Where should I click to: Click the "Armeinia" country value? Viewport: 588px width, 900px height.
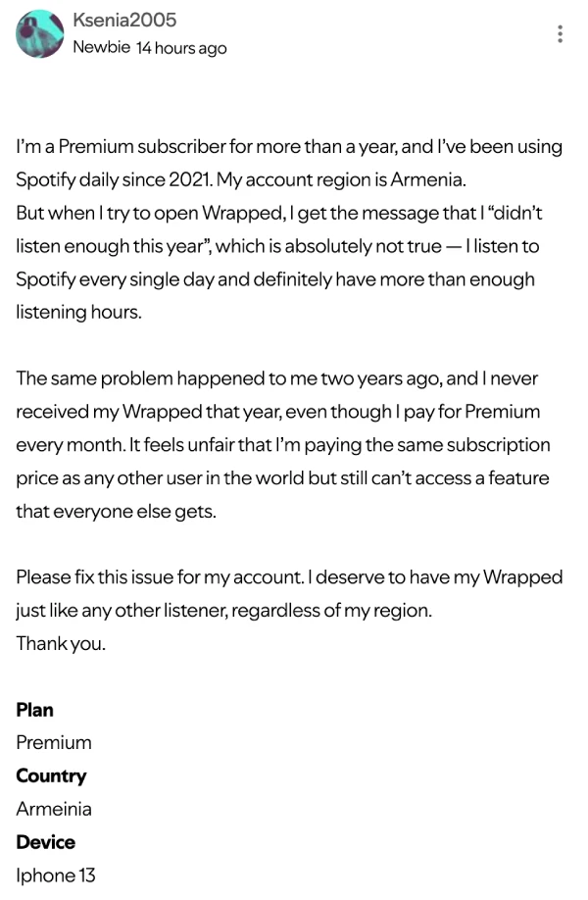pos(54,809)
